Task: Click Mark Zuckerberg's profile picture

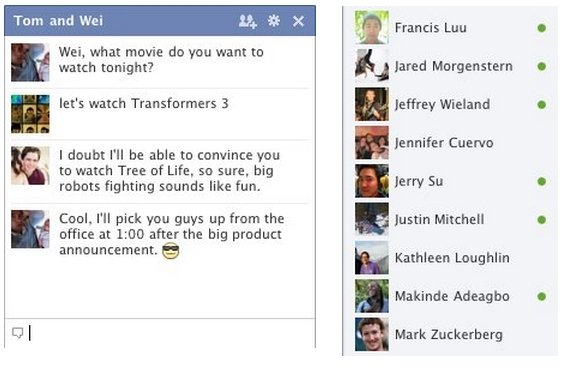Action: [x=372, y=335]
